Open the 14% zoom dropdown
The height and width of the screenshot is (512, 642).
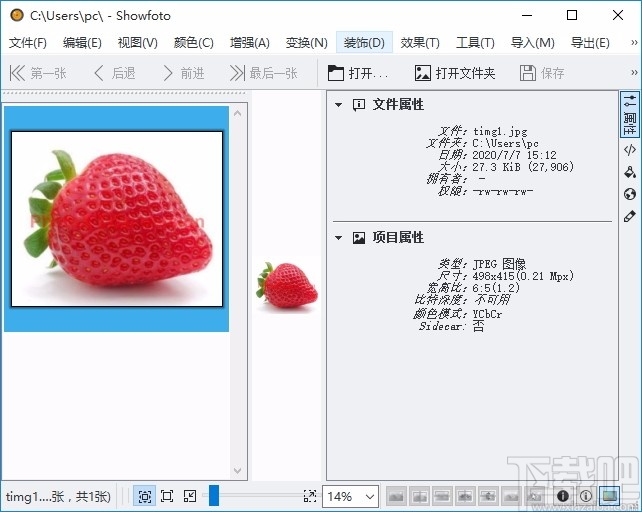pyautogui.click(x=350, y=497)
